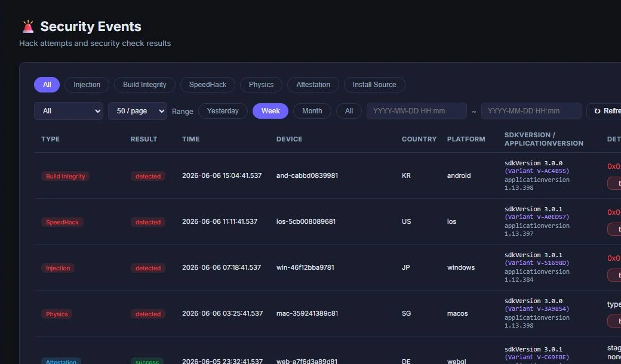Filter events by Attestation
Viewport: 621px width, 364px height.
pos(313,85)
